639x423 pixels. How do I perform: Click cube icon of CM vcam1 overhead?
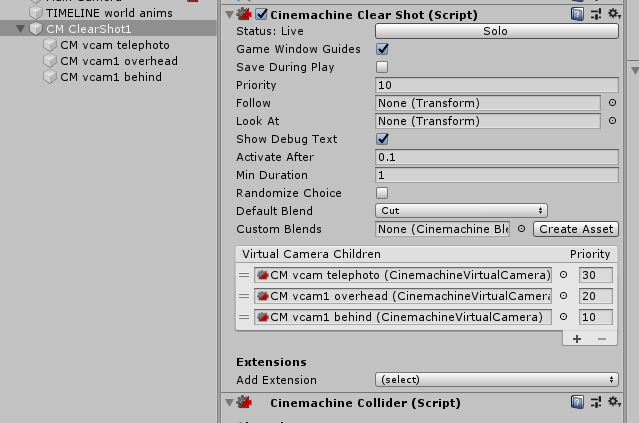click(50, 61)
